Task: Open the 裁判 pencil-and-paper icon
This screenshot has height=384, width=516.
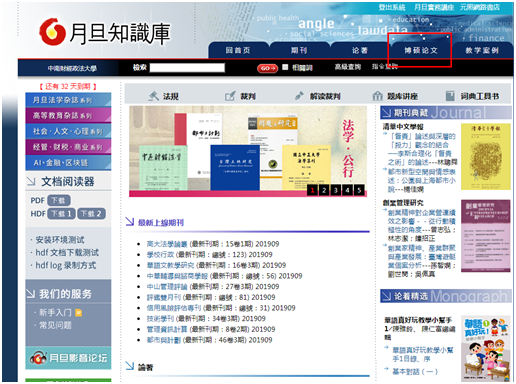Action: tap(230, 96)
